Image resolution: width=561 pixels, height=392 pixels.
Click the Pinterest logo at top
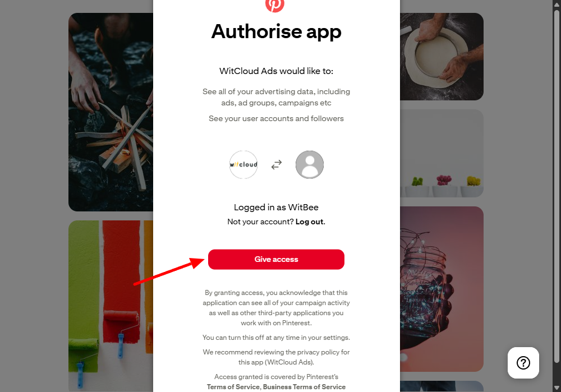275,6
